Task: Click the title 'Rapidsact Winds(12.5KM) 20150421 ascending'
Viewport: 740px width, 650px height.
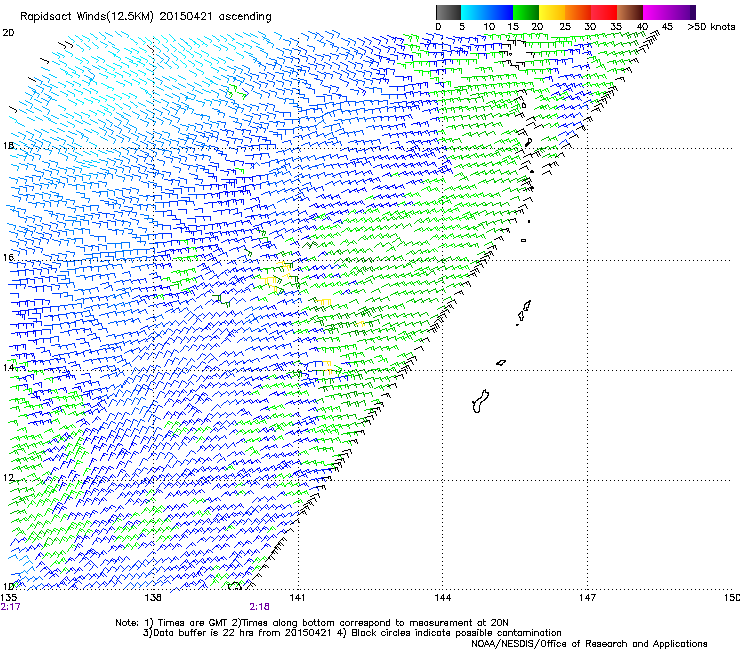Action: tap(146, 17)
